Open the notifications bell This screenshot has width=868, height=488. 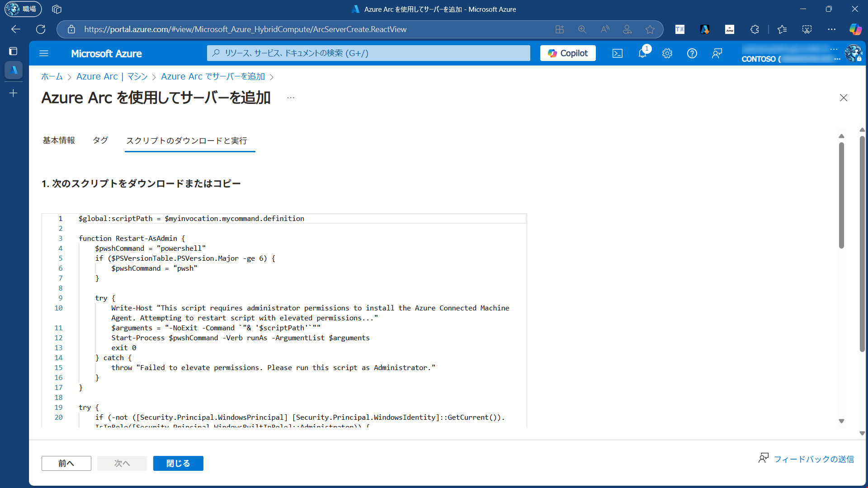(642, 53)
